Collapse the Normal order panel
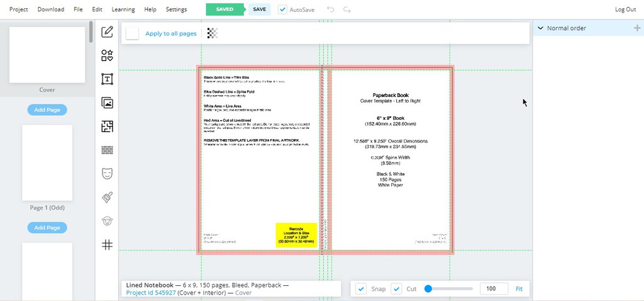 tap(540, 28)
